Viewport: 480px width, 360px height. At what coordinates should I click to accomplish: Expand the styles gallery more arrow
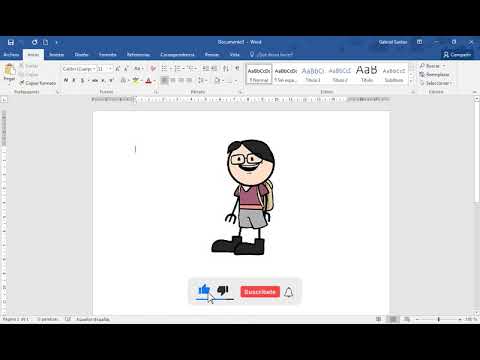point(411,81)
